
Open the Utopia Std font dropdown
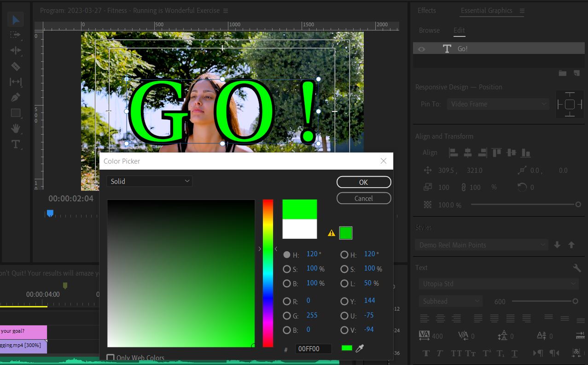499,284
